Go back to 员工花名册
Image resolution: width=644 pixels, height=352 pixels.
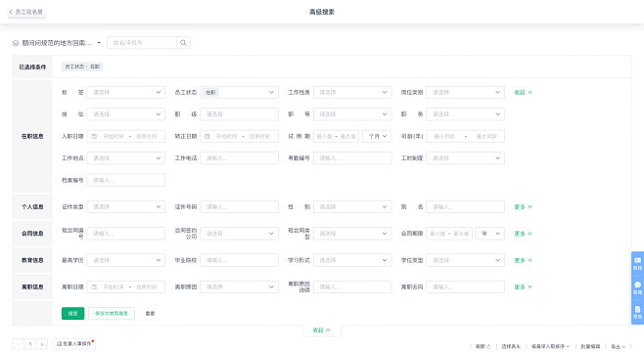click(26, 12)
